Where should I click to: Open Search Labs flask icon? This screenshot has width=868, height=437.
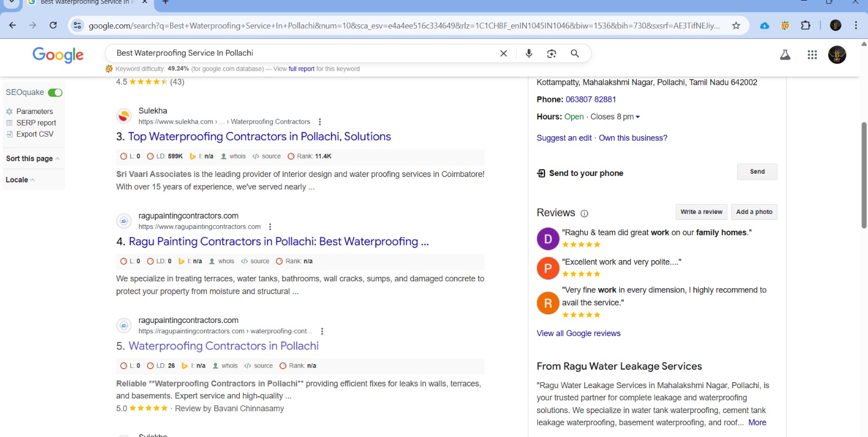click(x=785, y=55)
